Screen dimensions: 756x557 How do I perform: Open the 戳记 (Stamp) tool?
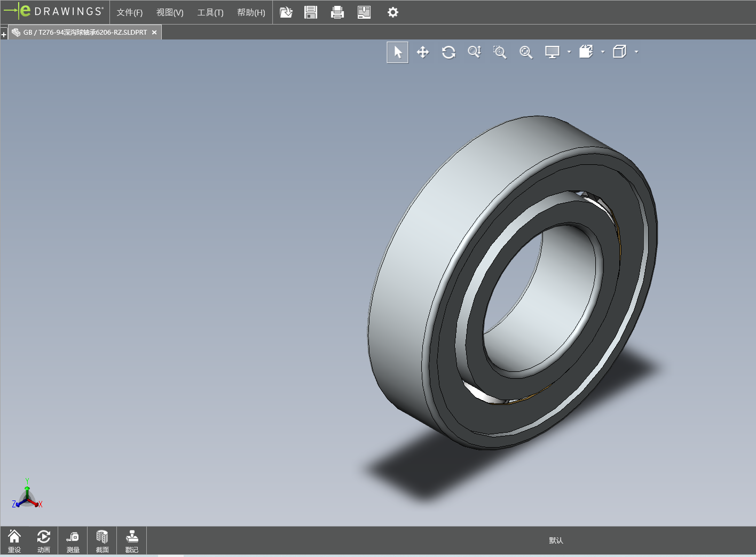(131, 541)
